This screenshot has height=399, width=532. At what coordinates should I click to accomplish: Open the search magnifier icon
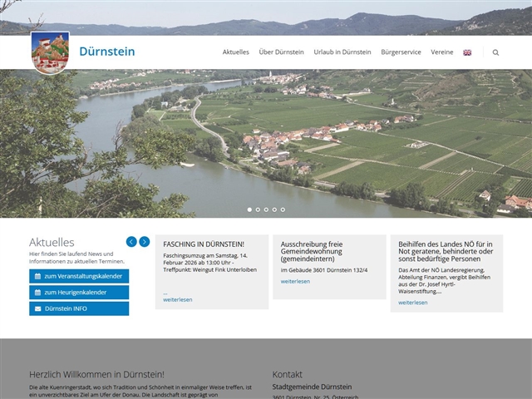pos(495,52)
